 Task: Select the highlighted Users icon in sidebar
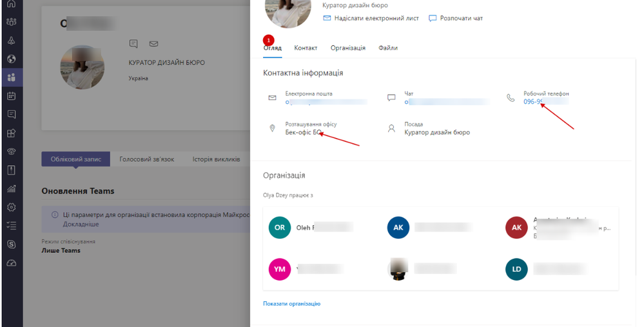coord(12,77)
